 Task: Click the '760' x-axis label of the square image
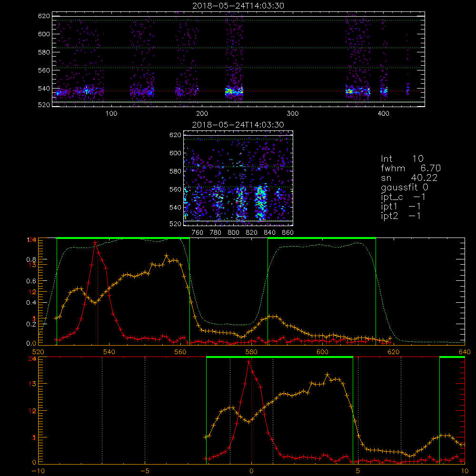click(x=198, y=233)
